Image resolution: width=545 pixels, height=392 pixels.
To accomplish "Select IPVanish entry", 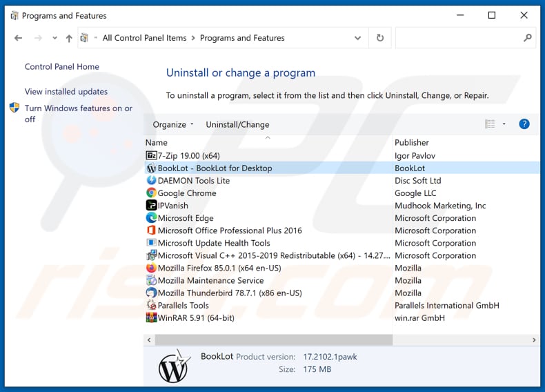I will point(342,206).
